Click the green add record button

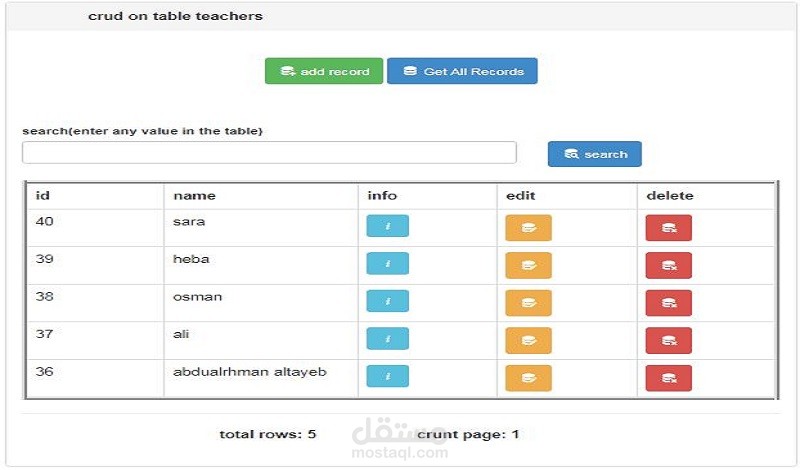click(324, 71)
